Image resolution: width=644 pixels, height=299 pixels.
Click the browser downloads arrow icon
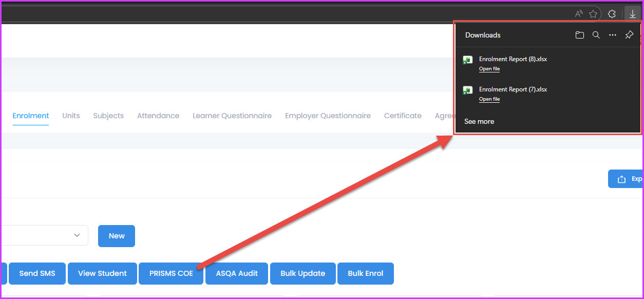coord(633,14)
